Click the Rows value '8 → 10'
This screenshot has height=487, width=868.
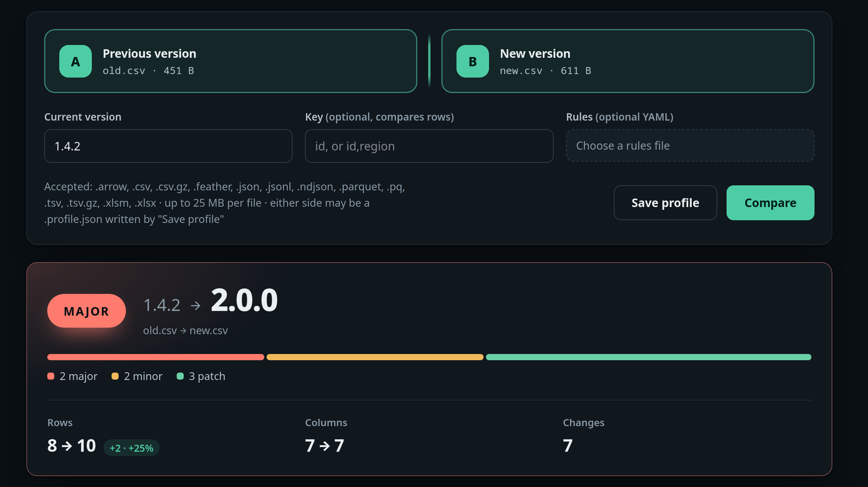(x=72, y=446)
